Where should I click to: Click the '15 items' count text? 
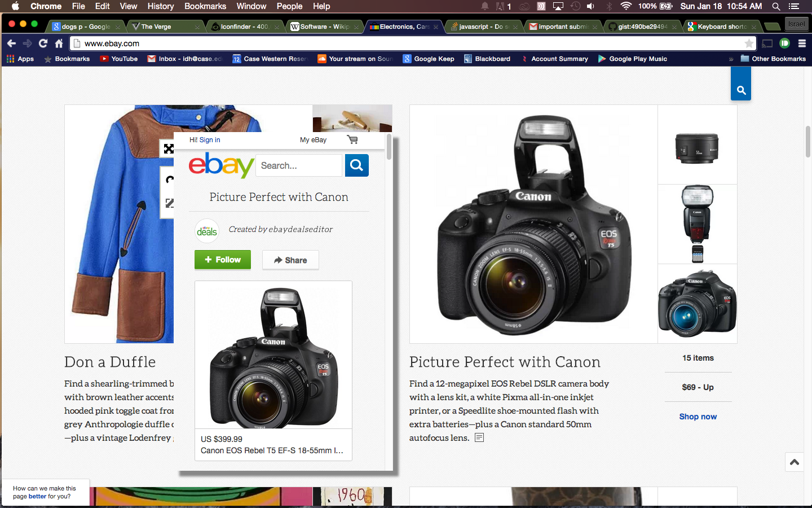tap(698, 358)
